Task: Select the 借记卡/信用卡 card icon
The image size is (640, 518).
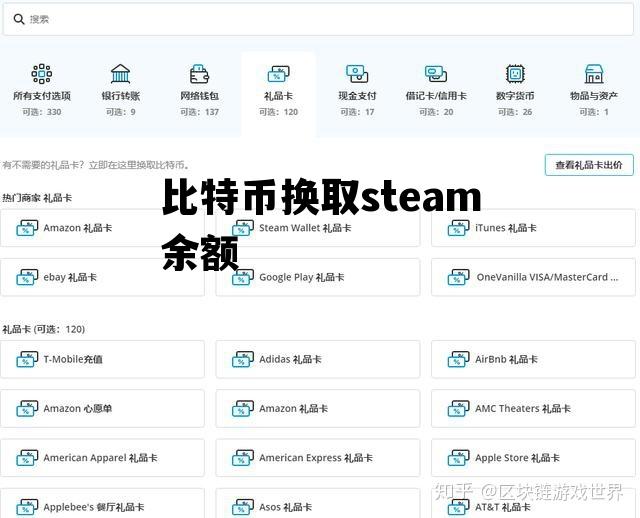Action: (x=436, y=74)
